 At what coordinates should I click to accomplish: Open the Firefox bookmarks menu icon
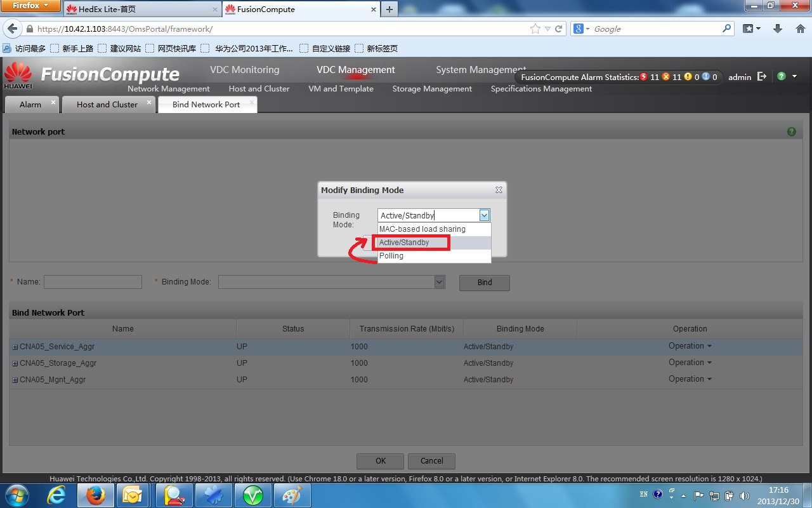pos(752,29)
